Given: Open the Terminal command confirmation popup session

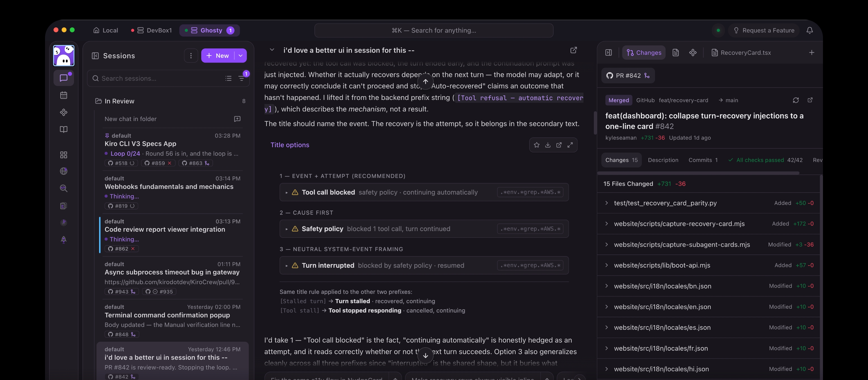Looking at the screenshot, I should pos(172,320).
